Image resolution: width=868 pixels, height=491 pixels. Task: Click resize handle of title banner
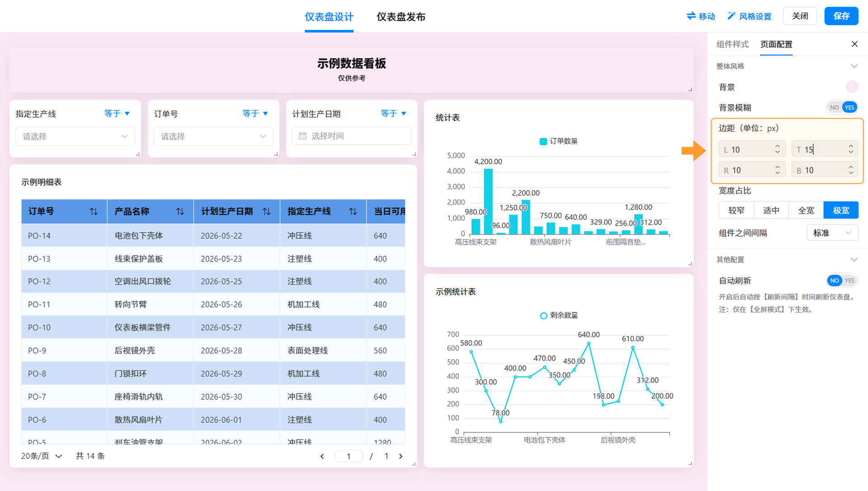690,89
